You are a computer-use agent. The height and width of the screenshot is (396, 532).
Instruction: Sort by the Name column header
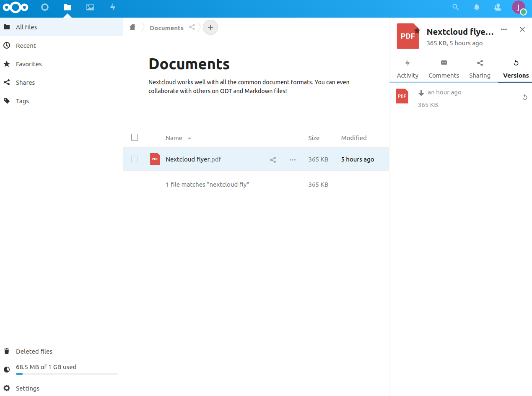click(x=174, y=138)
